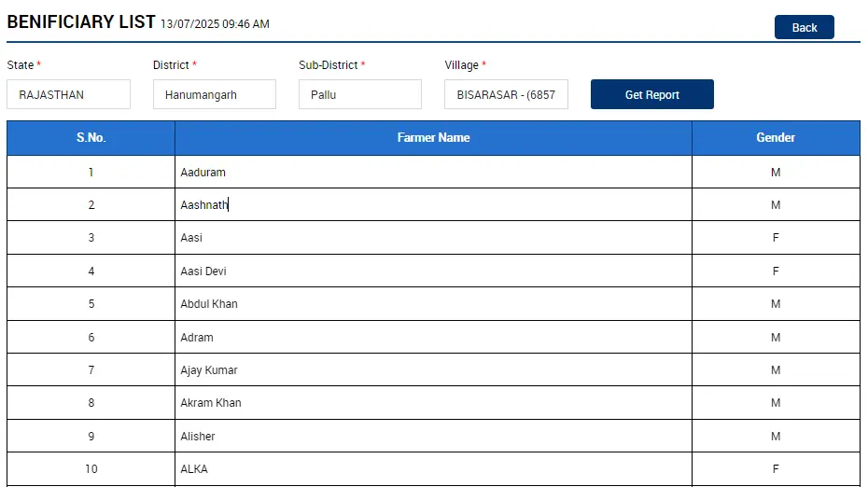Click serial number 1 cell
Image resolution: width=868 pixels, height=487 pixels.
point(91,172)
